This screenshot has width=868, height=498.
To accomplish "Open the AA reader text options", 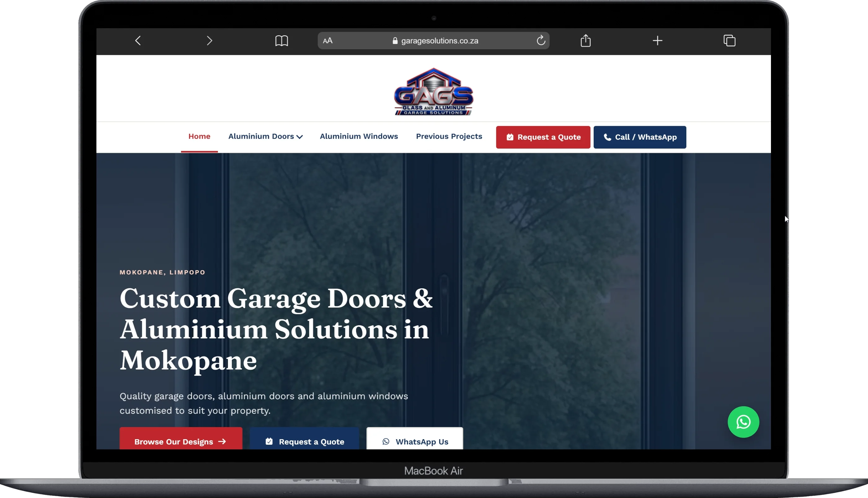I will pos(328,41).
